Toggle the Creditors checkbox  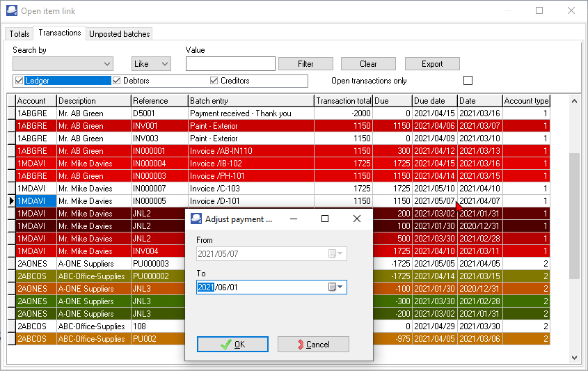tap(214, 81)
